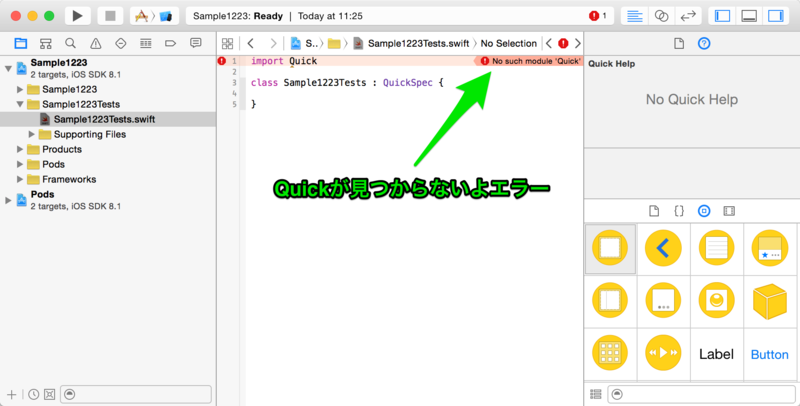800x406 pixels.
Task: Show the Code Snippet library
Action: pyautogui.click(x=679, y=211)
